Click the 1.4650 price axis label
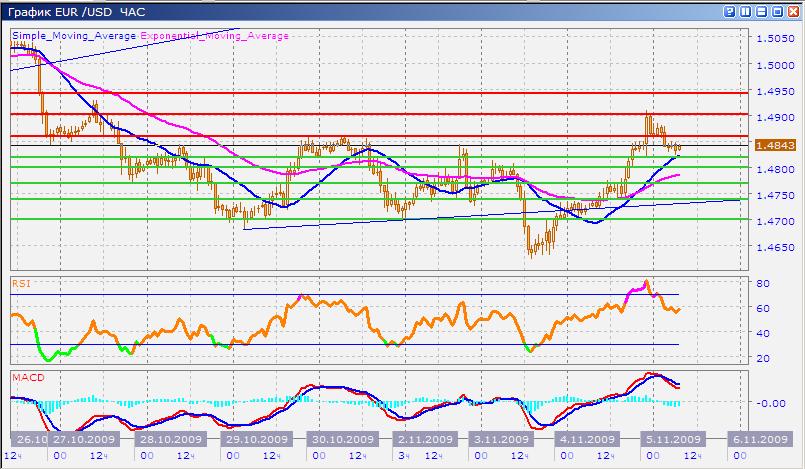 tap(775, 247)
